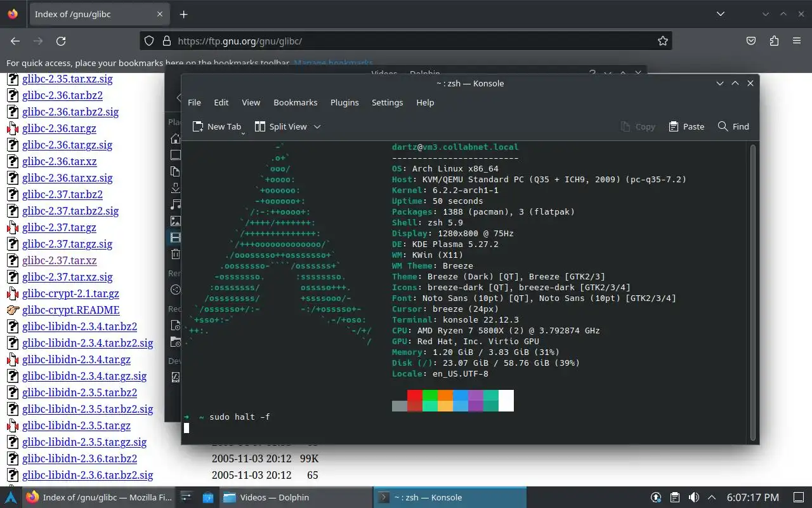Open a new Firefox tab with plus button

pyautogui.click(x=183, y=14)
